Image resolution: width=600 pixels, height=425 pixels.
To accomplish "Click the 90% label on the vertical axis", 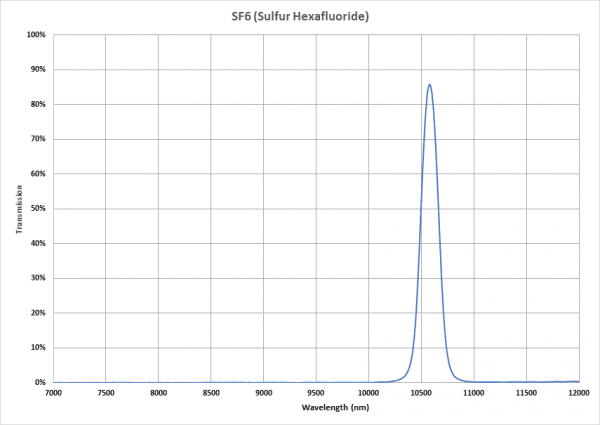I will (x=38, y=70).
